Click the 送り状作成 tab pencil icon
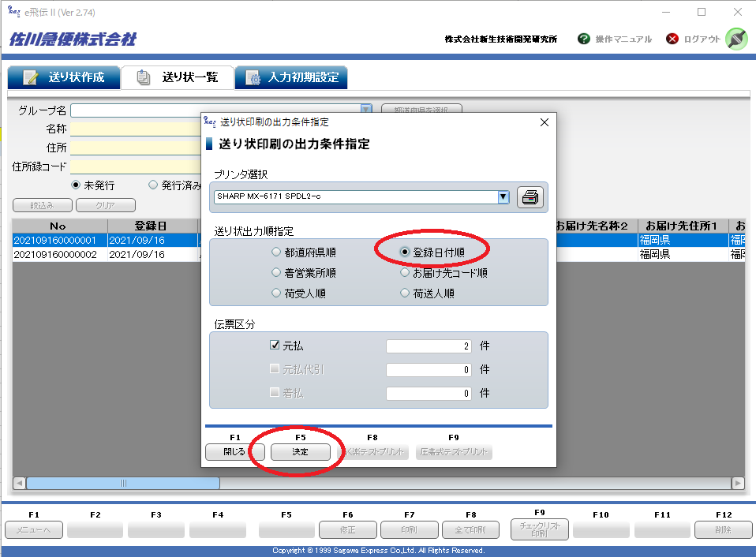The height and width of the screenshot is (557, 756). 31,77
